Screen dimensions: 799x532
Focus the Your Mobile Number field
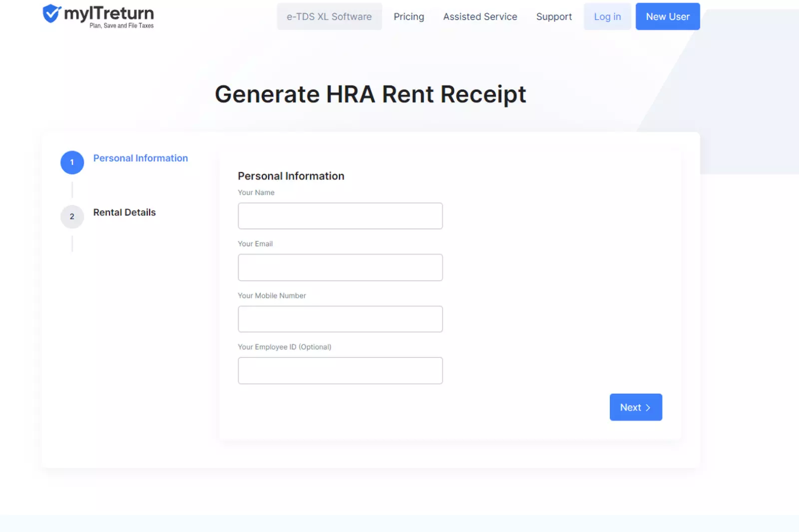pyautogui.click(x=340, y=319)
